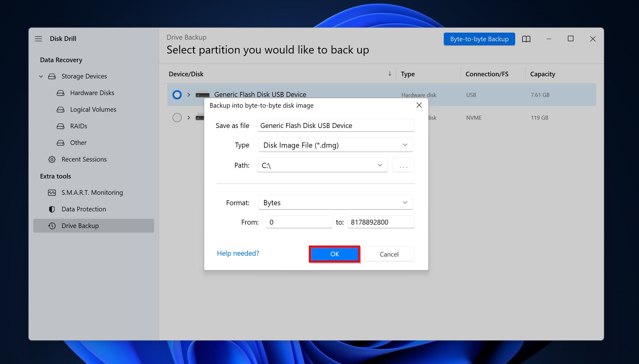Screen dimensions: 639x364
Task: Select the Generic Flash Disk radio button
Action: click(x=176, y=94)
